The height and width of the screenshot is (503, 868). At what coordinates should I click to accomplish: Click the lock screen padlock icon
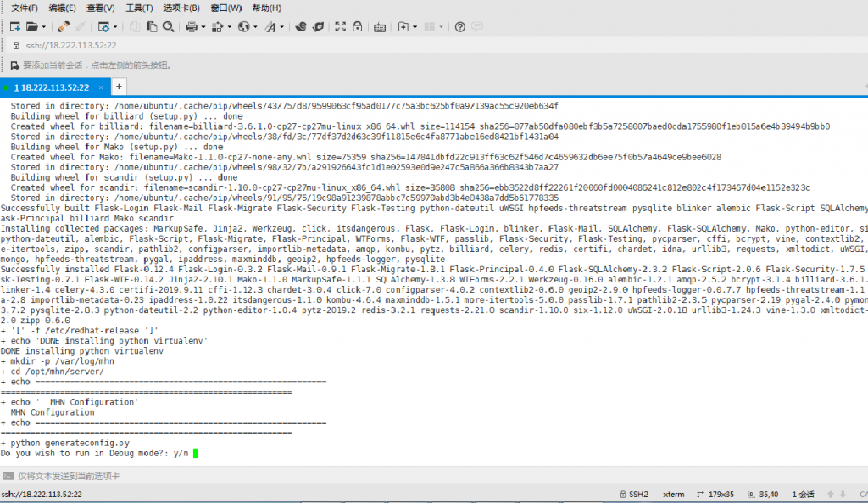(358, 26)
